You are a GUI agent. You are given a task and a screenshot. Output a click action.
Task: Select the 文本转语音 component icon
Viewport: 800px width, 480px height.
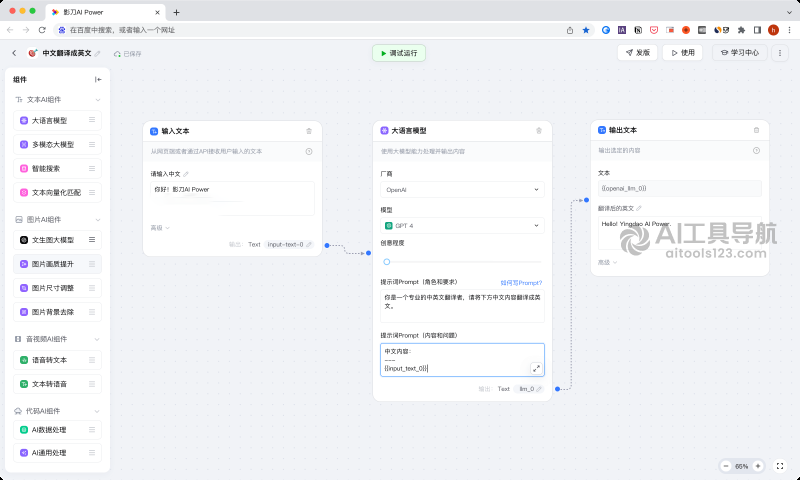tap(23, 384)
